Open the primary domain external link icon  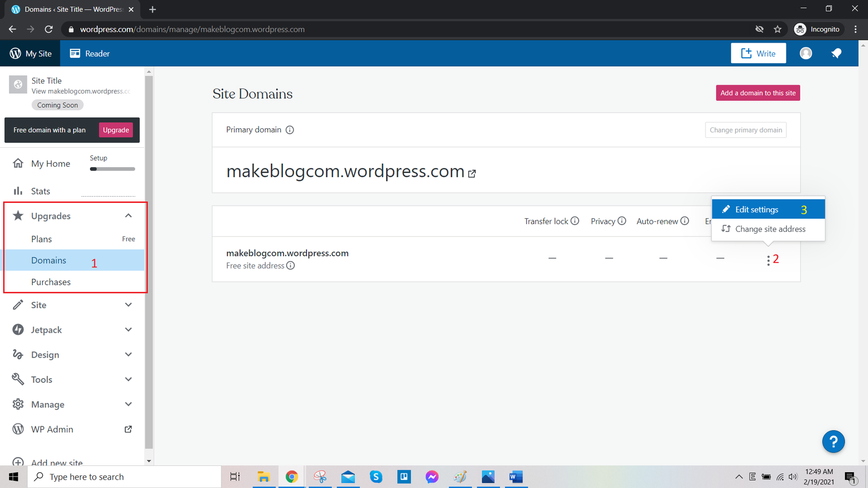pos(472,174)
